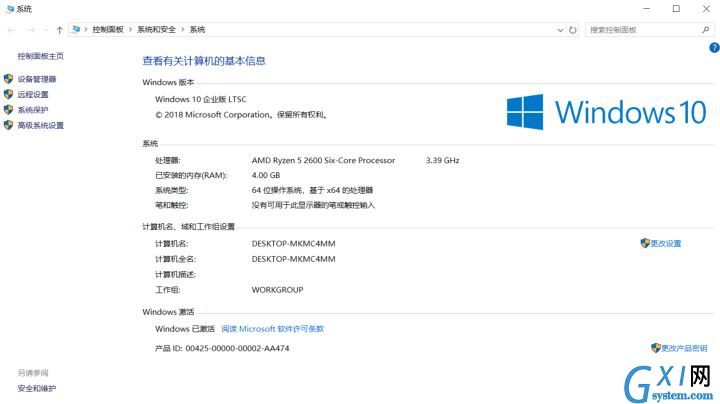Go to Control Panel Home (控制面板主页)

pos(40,56)
